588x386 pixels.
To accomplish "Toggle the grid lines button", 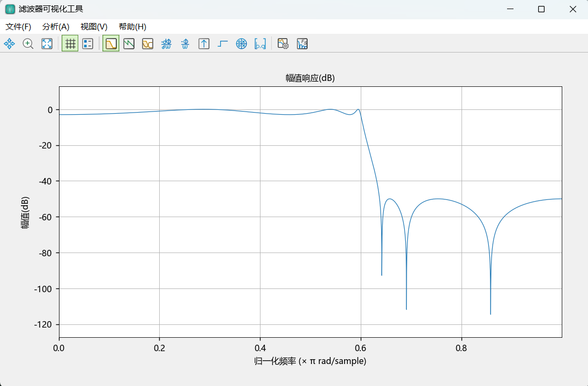I will point(70,44).
